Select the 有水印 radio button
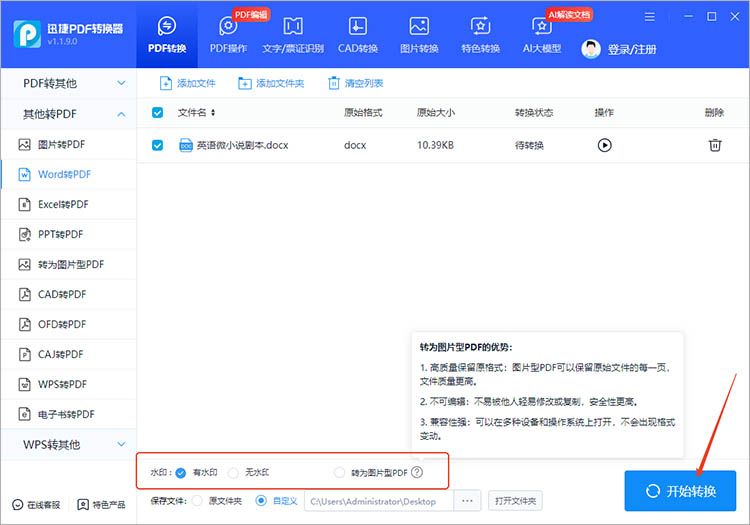The image size is (750, 525). (x=180, y=473)
